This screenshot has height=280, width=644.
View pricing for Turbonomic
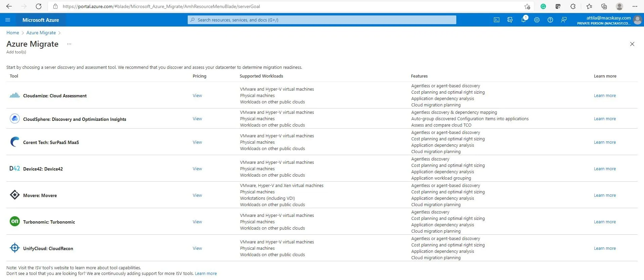click(197, 222)
